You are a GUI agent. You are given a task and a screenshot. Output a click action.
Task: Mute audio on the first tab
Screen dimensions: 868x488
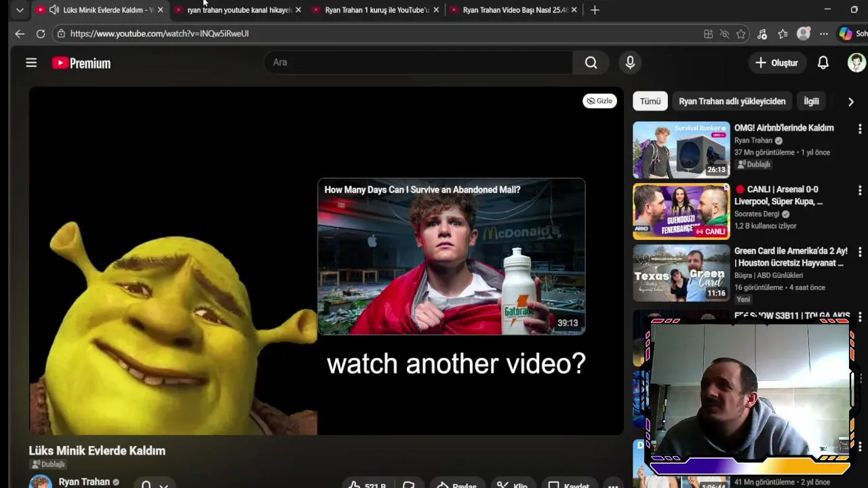click(54, 10)
